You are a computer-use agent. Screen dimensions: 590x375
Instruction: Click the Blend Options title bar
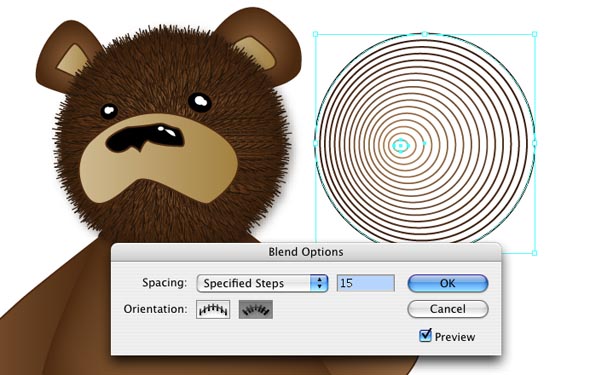click(x=306, y=252)
